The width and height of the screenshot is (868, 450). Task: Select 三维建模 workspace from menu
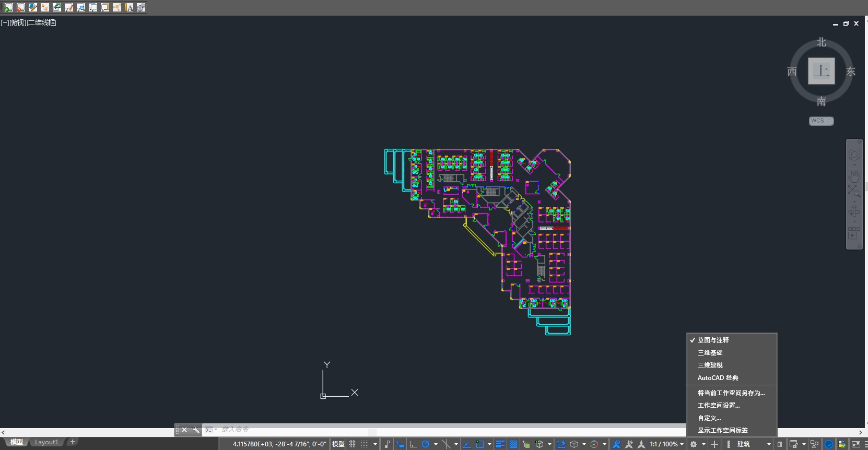click(x=710, y=365)
